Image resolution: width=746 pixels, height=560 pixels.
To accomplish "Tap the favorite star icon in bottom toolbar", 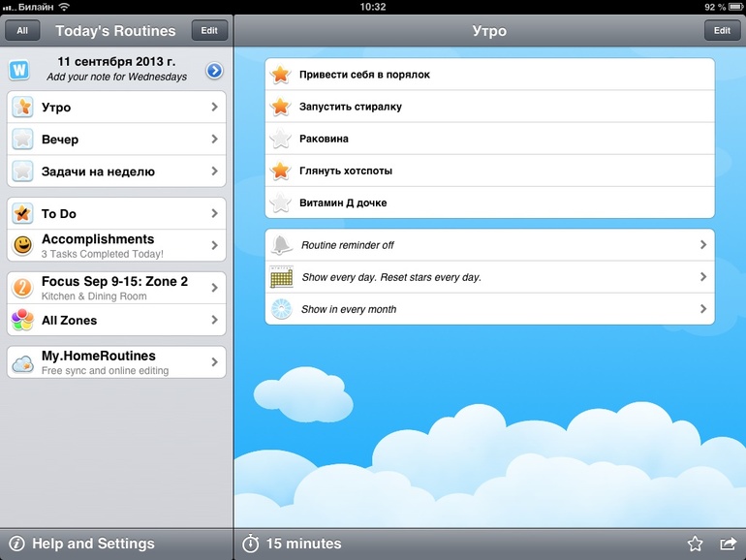I will [695, 544].
